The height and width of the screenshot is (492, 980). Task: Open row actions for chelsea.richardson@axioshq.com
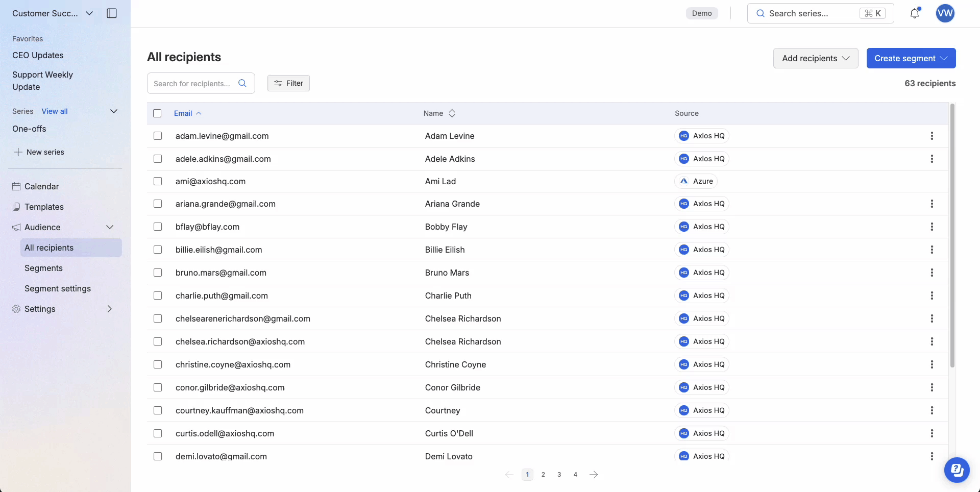pos(932,341)
